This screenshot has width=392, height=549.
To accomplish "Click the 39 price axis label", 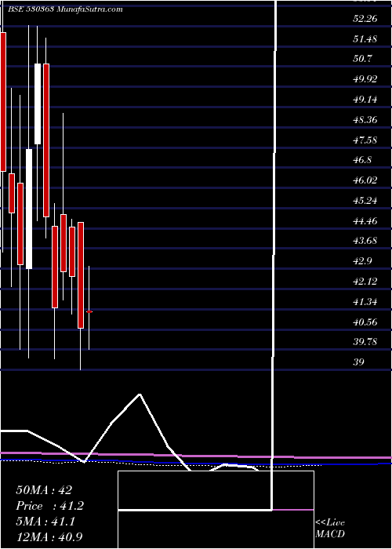I will [359, 362].
